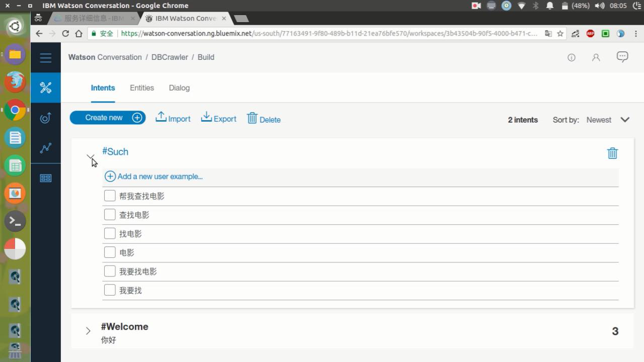This screenshot has width=644, height=362.
Task: Open the Deploy sidebar icon
Action: [46, 118]
